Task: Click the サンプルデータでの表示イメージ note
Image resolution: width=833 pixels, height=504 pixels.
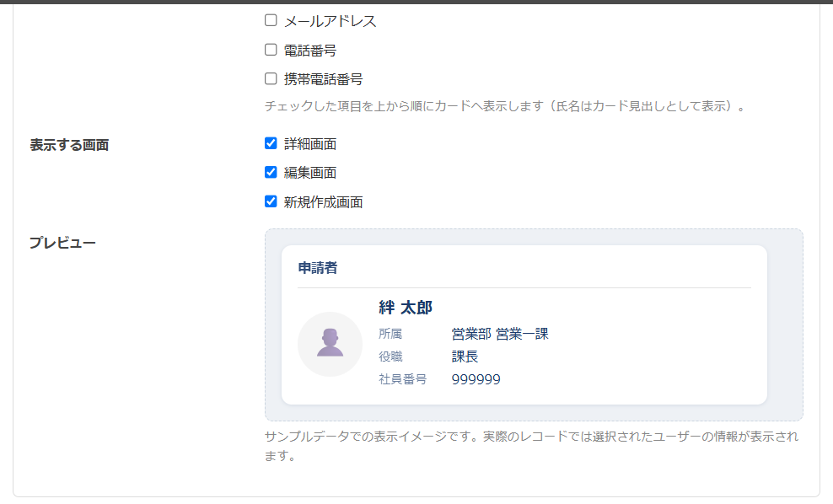Action: pyautogui.click(x=531, y=446)
